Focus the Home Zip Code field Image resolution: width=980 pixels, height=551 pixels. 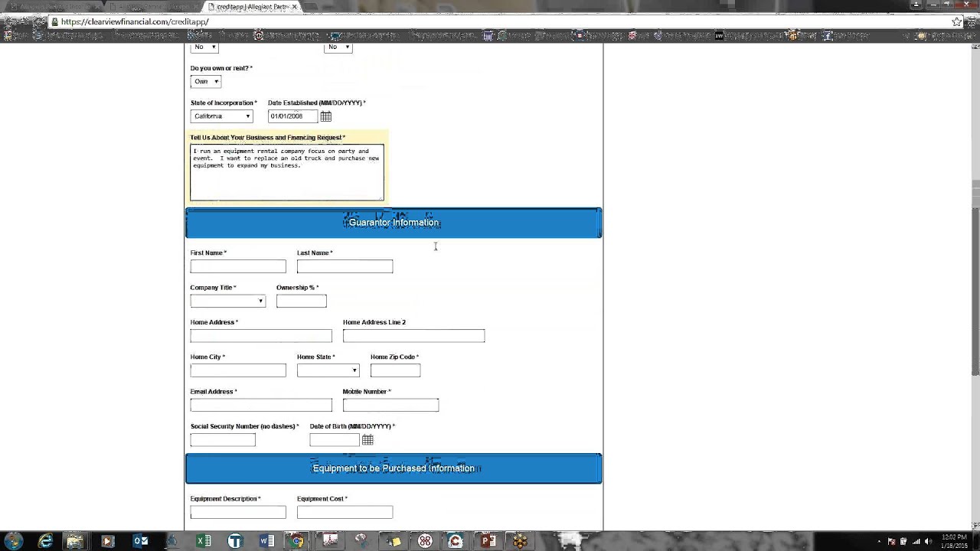pos(396,370)
